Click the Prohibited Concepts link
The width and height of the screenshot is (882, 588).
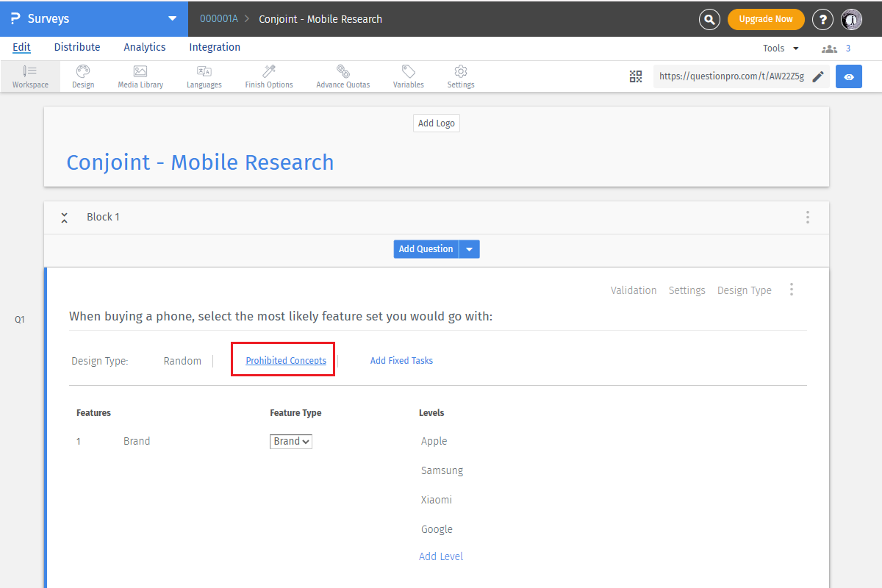286,361
